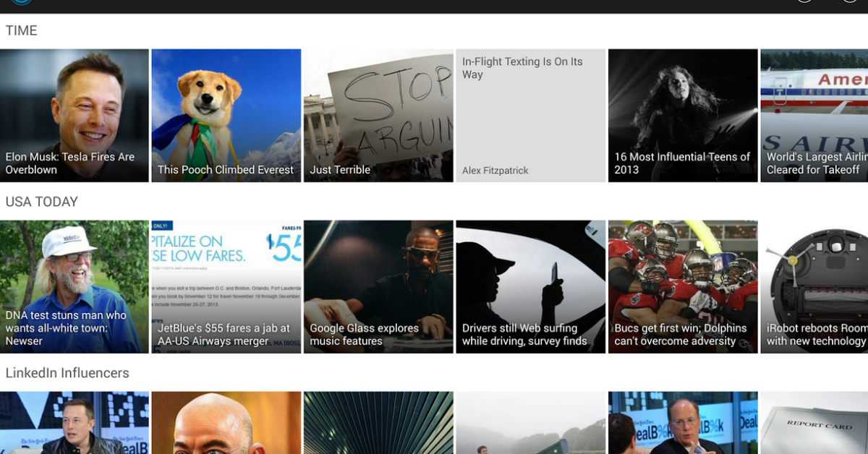The height and width of the screenshot is (454, 868).
Task: Open 'This Pooch Climbed Everest' story
Action: [x=226, y=116]
